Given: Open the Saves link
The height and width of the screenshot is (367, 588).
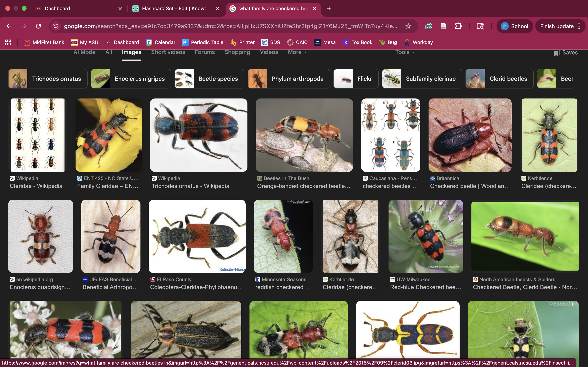Looking at the screenshot, I should (566, 52).
